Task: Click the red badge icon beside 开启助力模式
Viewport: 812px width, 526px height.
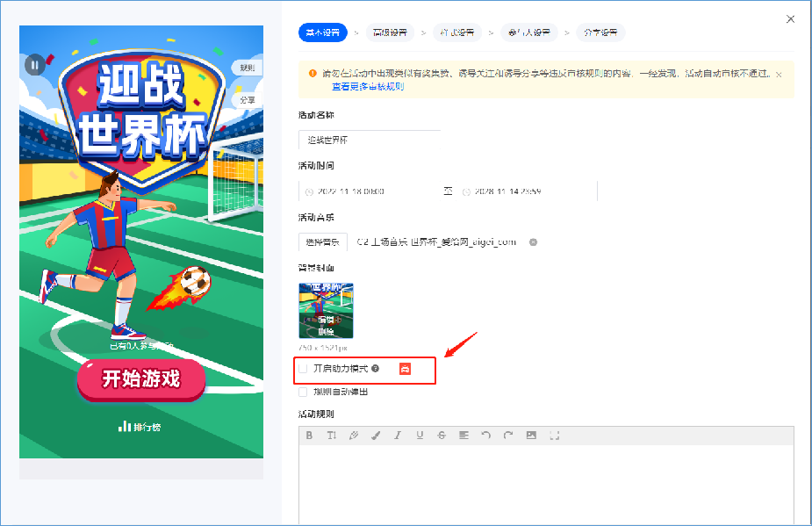Action: pos(405,369)
